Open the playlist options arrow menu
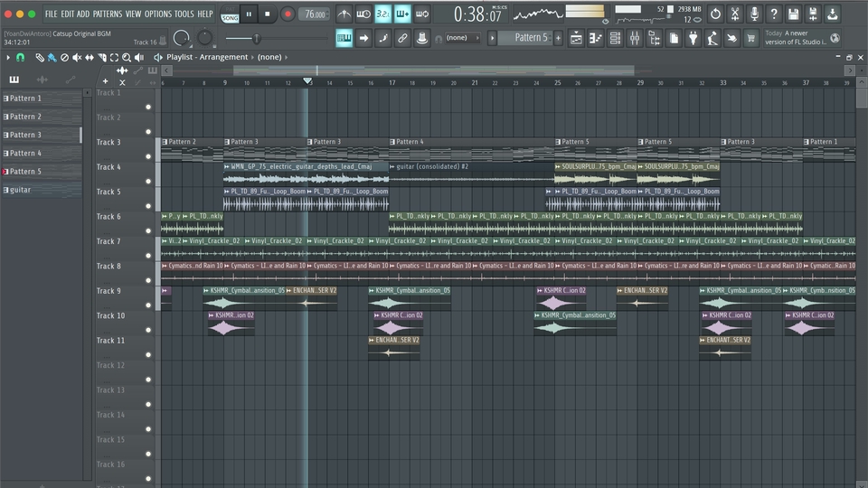 (x=8, y=57)
